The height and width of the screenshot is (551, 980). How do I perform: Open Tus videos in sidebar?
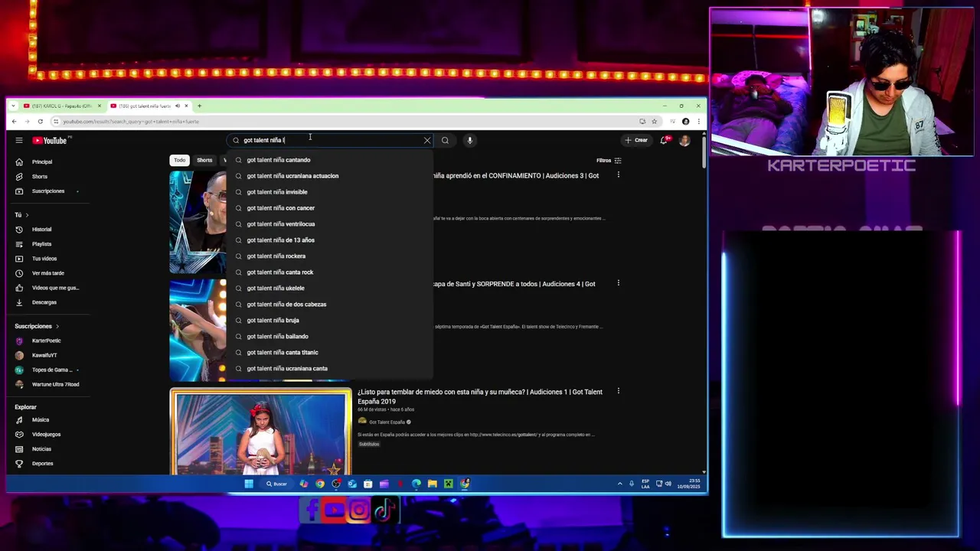(x=46, y=259)
